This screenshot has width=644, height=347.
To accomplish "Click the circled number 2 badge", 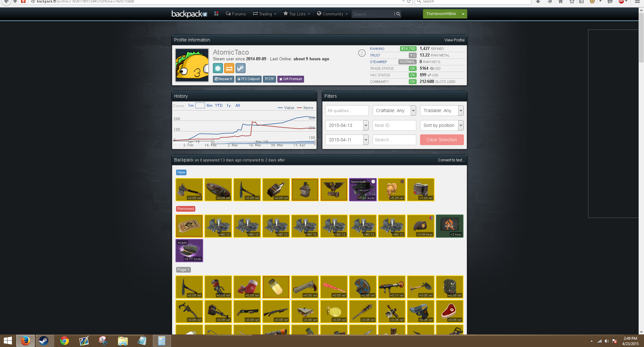I will click(362, 53).
